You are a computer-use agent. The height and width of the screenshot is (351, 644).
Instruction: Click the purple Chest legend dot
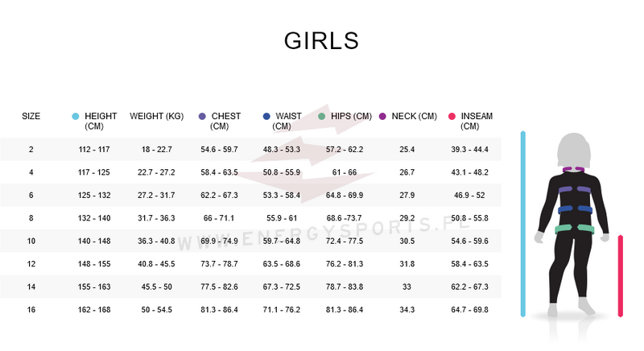202,117
